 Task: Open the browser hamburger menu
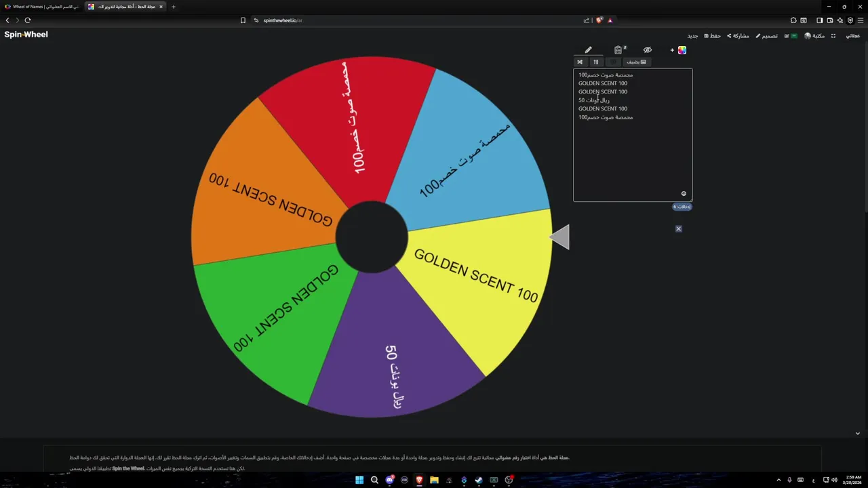pos(861,20)
